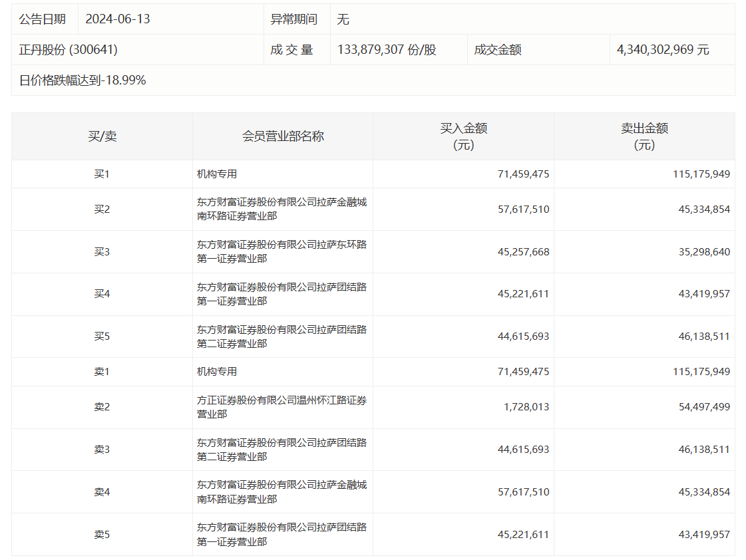Select the trading volume 133,879,307 value

[387, 50]
